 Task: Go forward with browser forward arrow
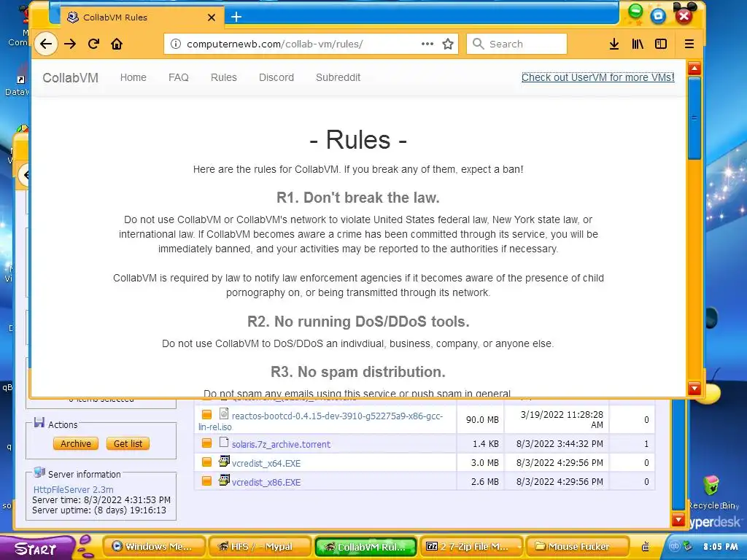point(70,44)
